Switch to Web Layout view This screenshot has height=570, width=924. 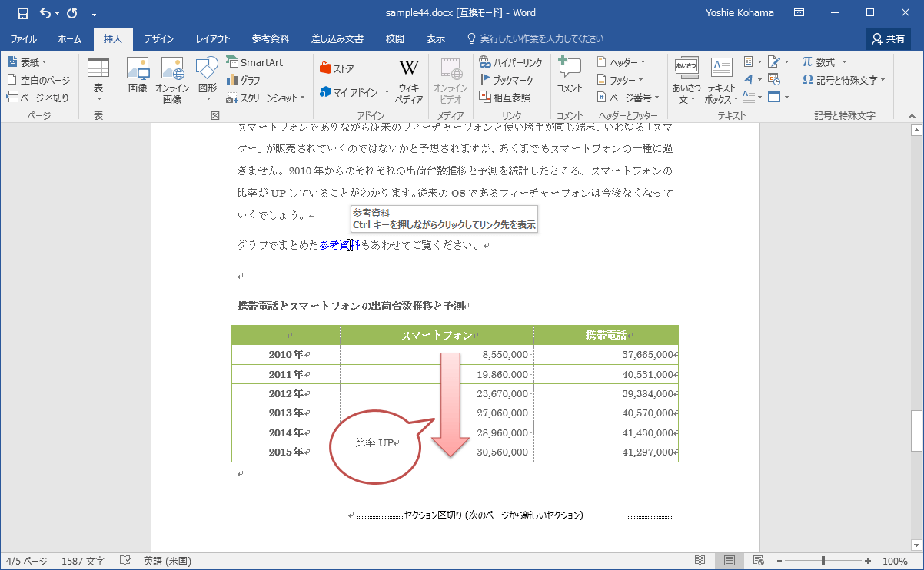click(x=759, y=561)
